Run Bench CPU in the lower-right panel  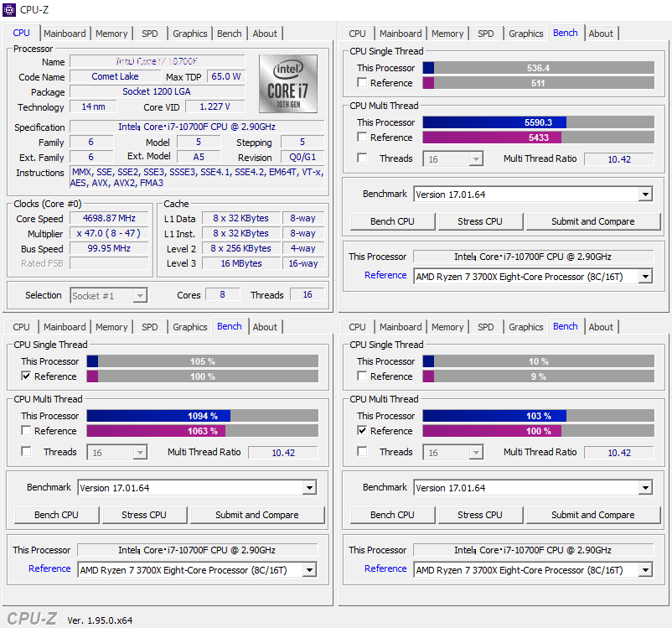pyautogui.click(x=392, y=515)
